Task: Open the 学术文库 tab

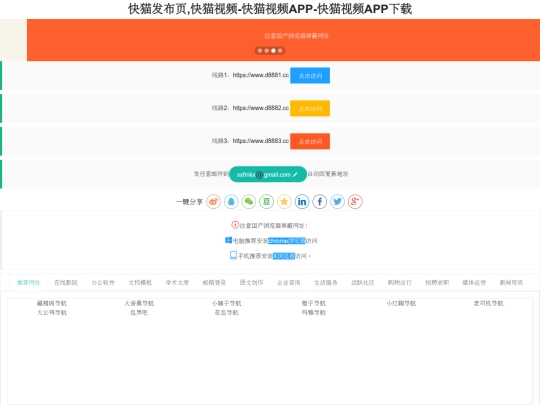Action: pos(177,283)
